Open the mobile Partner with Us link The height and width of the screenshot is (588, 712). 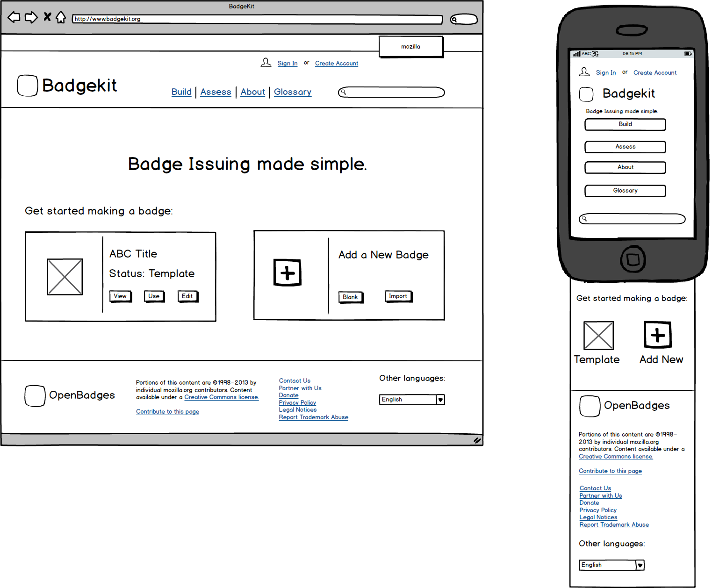[x=601, y=496]
